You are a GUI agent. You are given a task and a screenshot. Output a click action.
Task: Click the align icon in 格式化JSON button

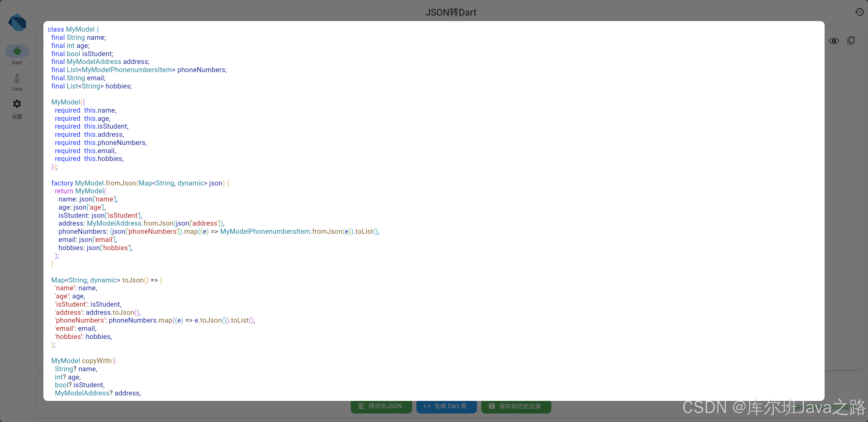click(361, 406)
